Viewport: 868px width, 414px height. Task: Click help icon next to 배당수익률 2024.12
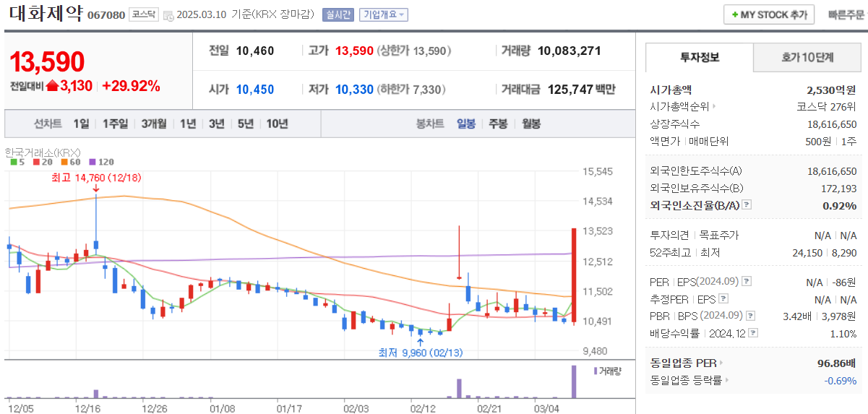point(754,333)
